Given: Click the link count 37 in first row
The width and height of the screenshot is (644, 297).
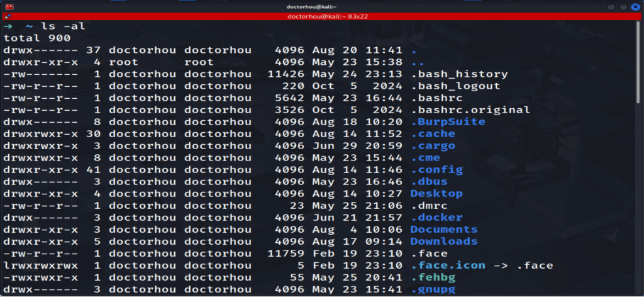Looking at the screenshot, I should point(94,50).
